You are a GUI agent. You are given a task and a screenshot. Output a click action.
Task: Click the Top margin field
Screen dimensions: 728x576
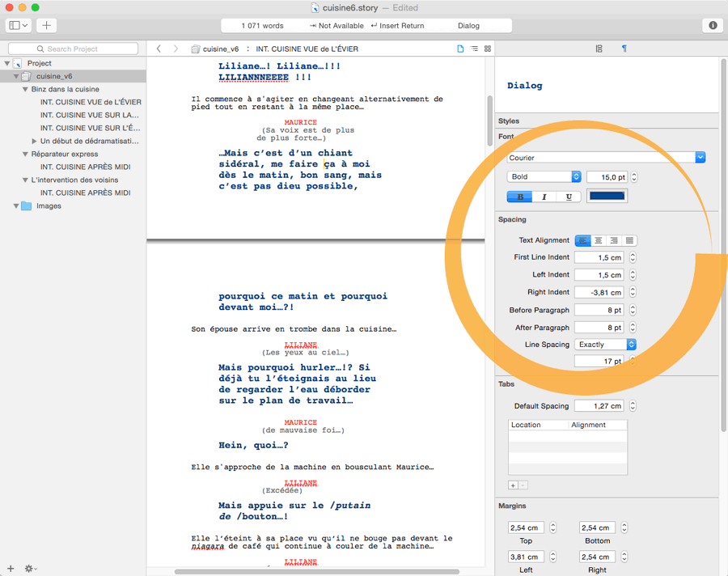(527, 527)
